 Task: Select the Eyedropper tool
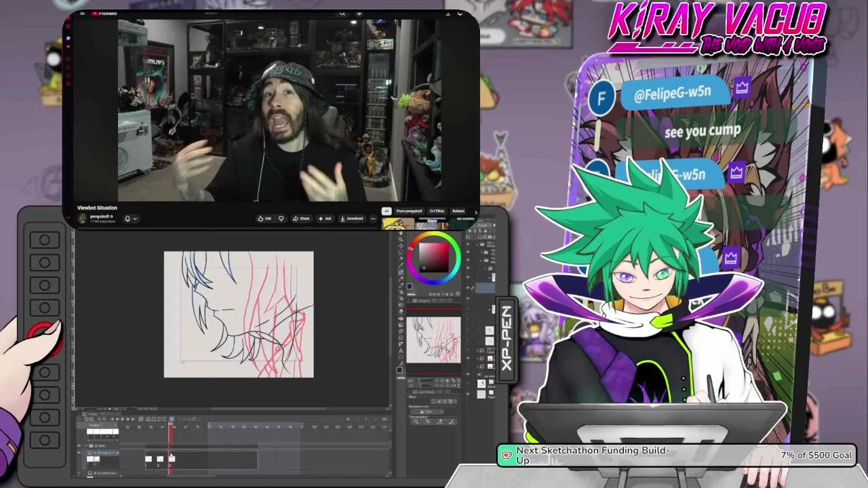401,265
